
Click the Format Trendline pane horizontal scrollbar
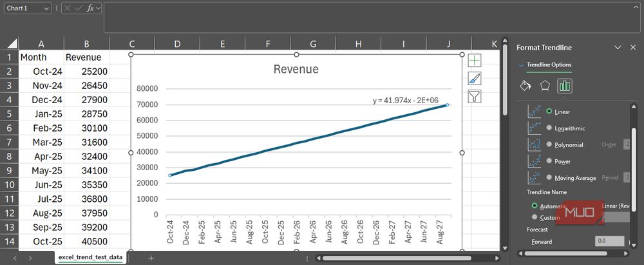565,253
